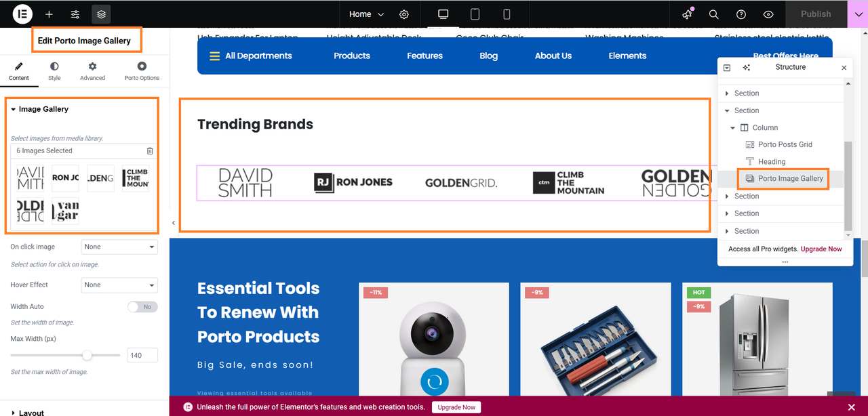Switch to the Advanced tab
This screenshot has height=416, width=868.
click(x=92, y=71)
